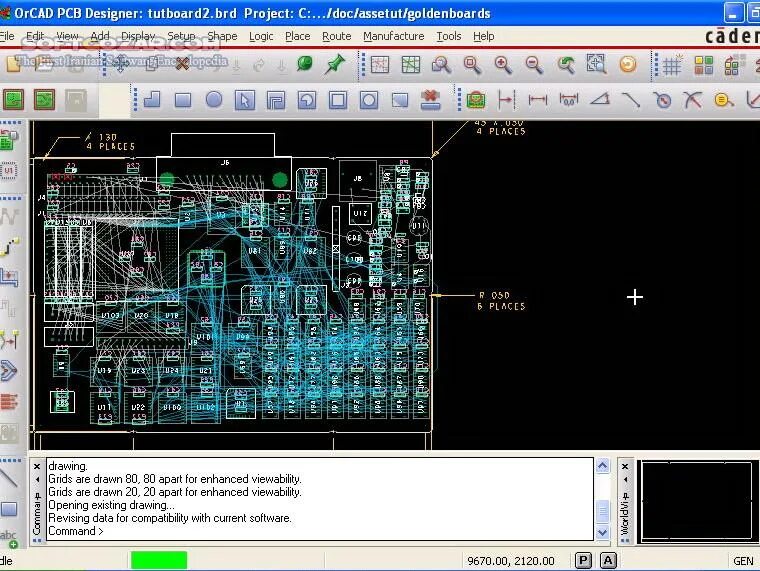Select the Add Rectangle sidebar tool
The height and width of the screenshot is (571, 760).
[9, 509]
